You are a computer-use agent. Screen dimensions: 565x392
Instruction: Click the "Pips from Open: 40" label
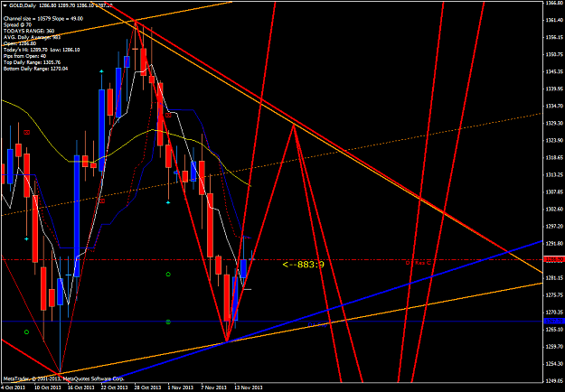coord(24,56)
